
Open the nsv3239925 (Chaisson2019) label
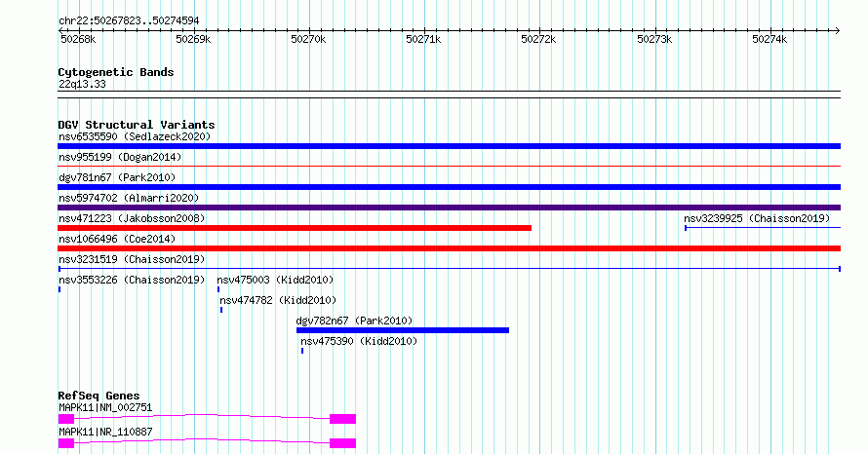(x=757, y=218)
